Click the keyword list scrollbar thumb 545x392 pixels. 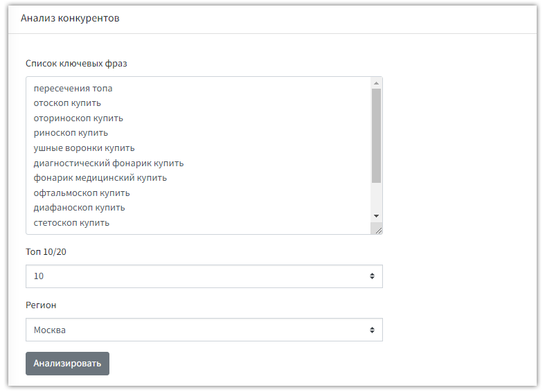[x=376, y=135]
